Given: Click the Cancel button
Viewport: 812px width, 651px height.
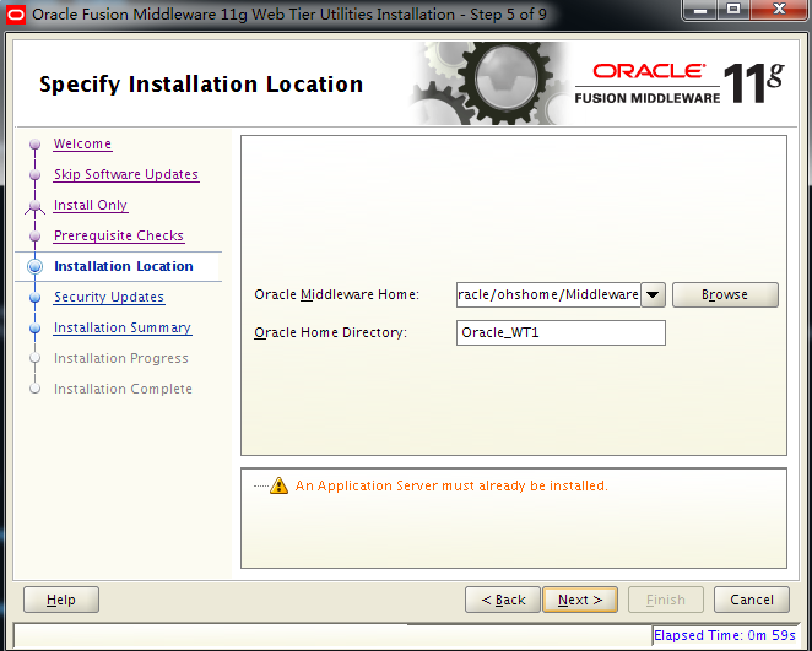Looking at the screenshot, I should (x=752, y=600).
